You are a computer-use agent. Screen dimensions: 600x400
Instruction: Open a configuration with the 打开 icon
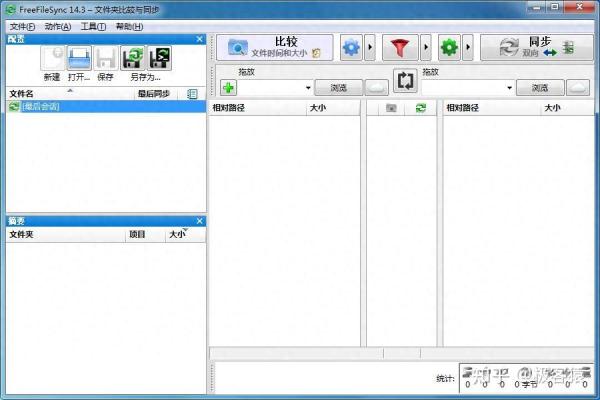click(x=79, y=58)
